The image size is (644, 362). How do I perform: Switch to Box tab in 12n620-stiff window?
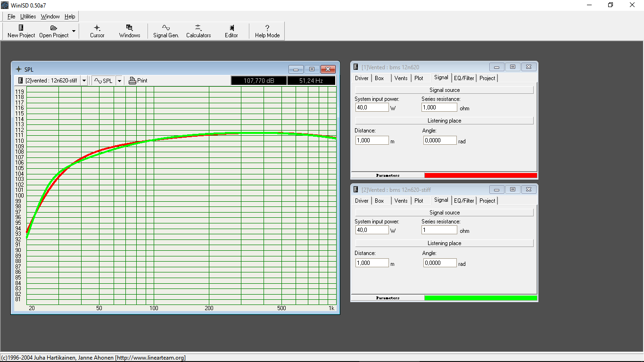click(380, 201)
